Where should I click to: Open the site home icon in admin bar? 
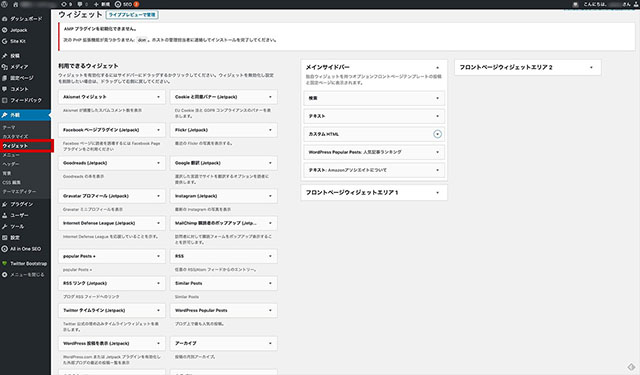(x=16, y=4)
